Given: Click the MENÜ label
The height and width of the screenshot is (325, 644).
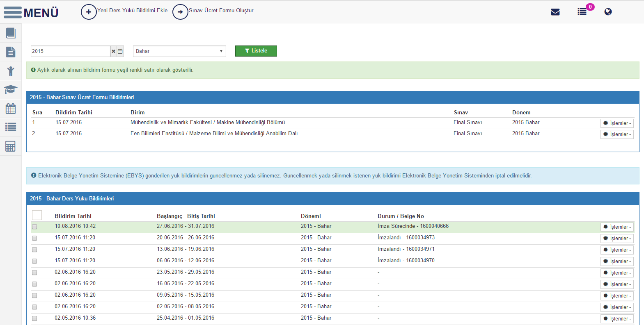Looking at the screenshot, I should click(x=41, y=13).
